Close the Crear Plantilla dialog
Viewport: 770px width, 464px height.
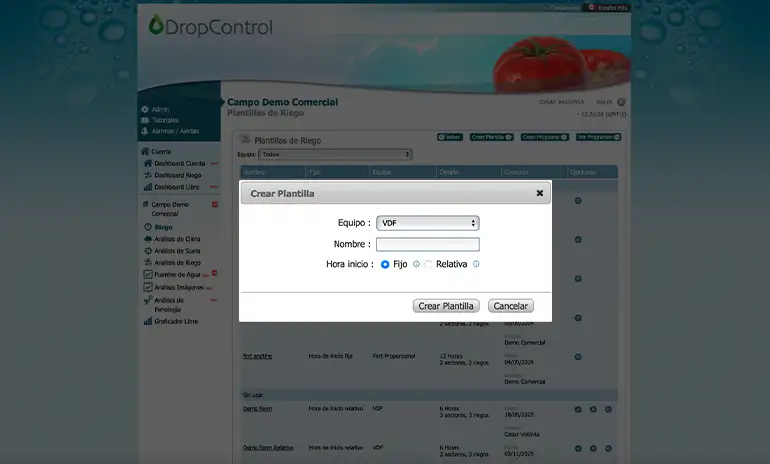click(x=540, y=193)
